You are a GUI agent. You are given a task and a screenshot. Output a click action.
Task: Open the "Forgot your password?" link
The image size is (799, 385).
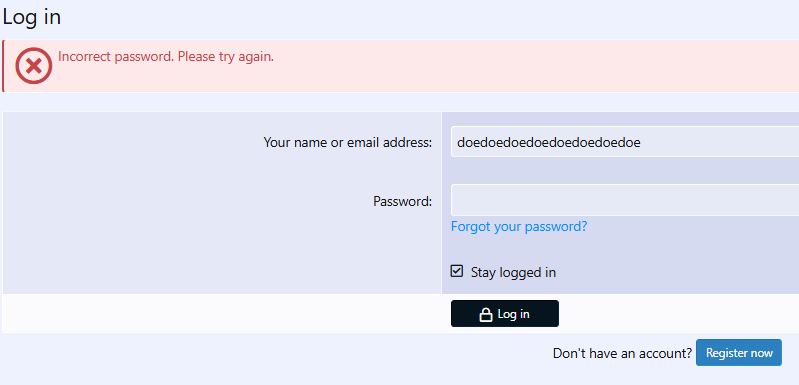coord(519,227)
